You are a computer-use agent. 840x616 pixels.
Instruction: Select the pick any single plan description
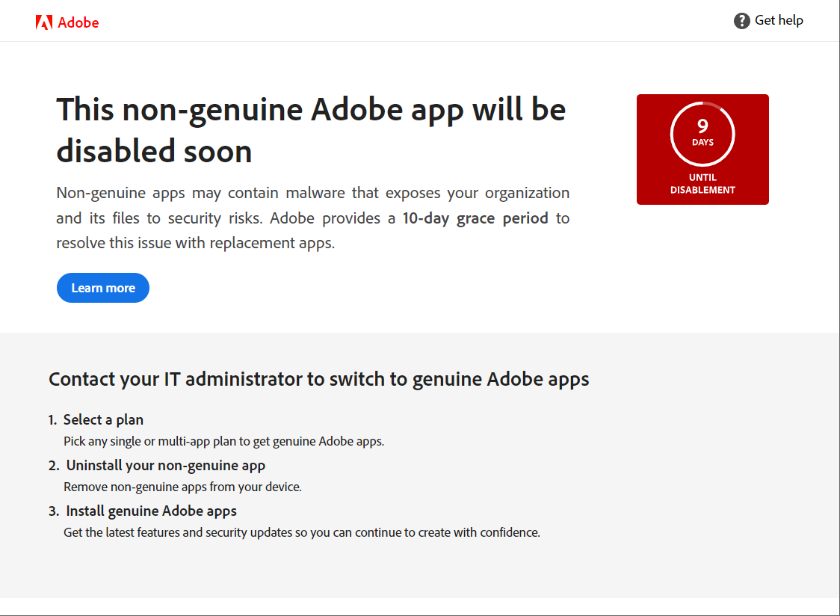click(223, 441)
